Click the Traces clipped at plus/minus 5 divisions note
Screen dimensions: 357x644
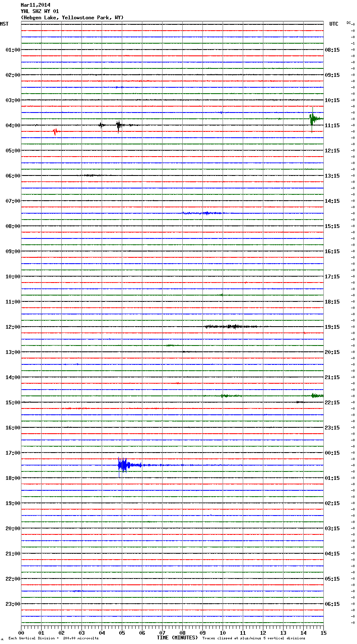254,639
